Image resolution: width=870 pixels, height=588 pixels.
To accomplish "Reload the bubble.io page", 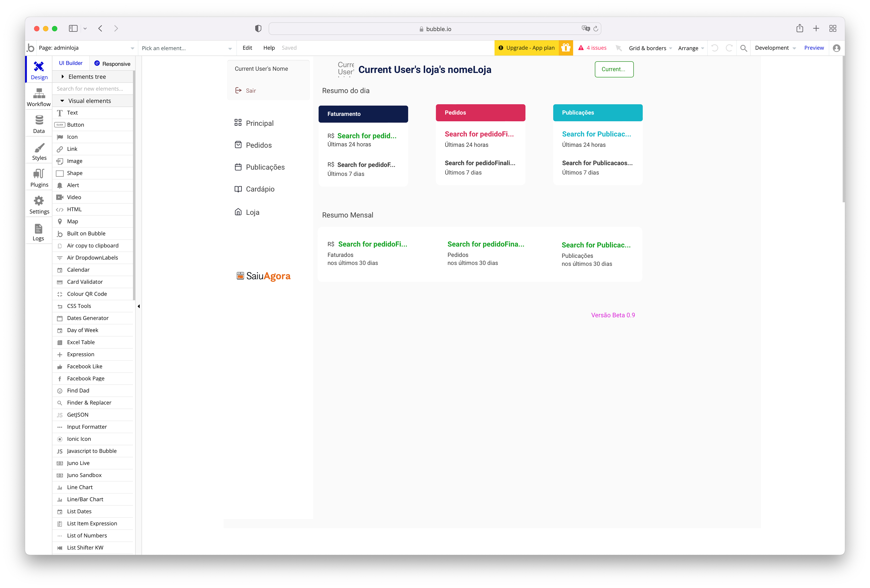I will 596,29.
